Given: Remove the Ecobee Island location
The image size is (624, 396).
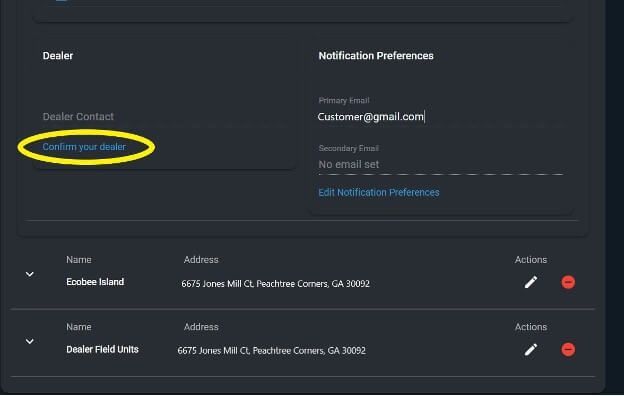Looking at the screenshot, I should tap(568, 282).
